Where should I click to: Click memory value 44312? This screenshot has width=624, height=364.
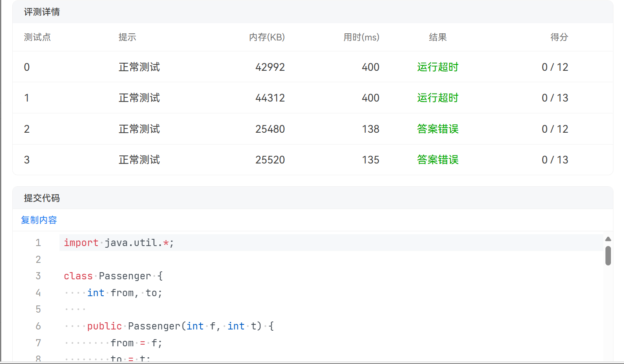point(270,98)
